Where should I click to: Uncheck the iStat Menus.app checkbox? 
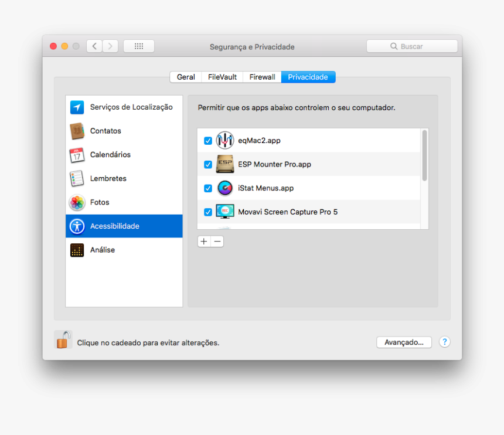208,188
